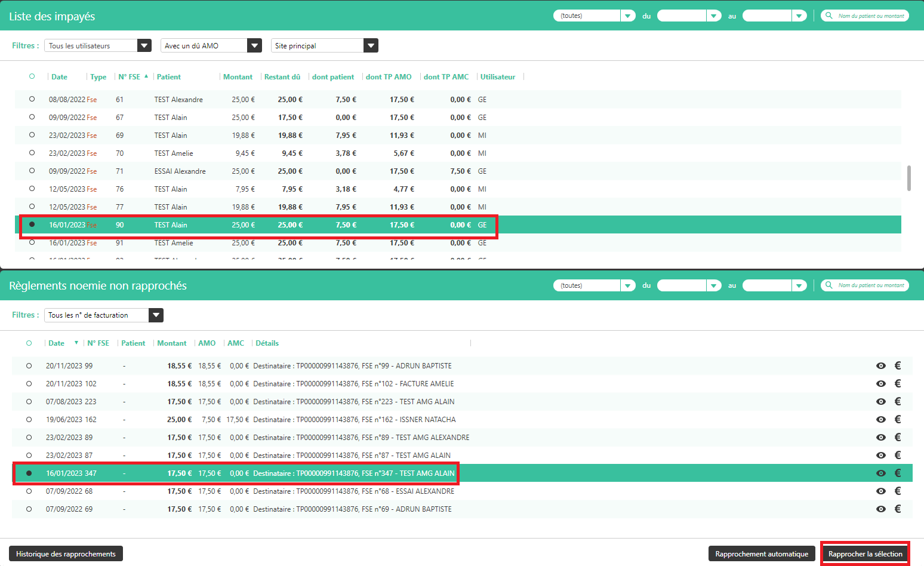924x566 pixels.
Task: Click 'Rapprocher la sélection' button
Action: (x=865, y=554)
